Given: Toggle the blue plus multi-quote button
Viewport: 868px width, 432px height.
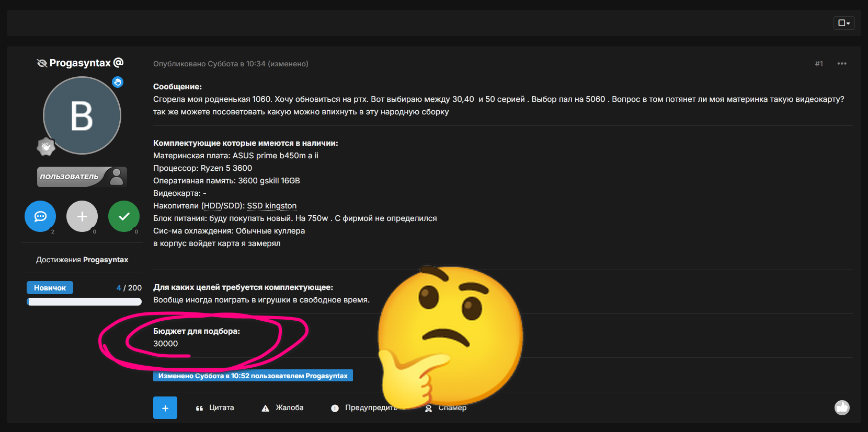Looking at the screenshot, I should click(165, 408).
